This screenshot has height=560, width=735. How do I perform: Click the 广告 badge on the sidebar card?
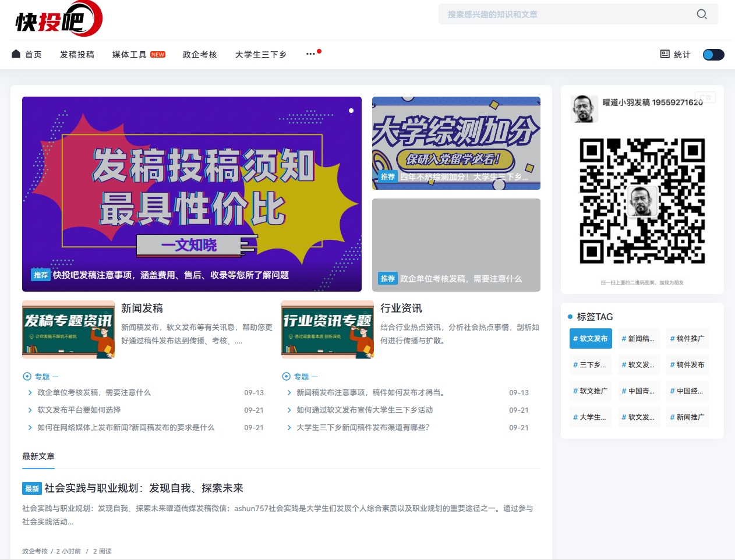point(705,97)
